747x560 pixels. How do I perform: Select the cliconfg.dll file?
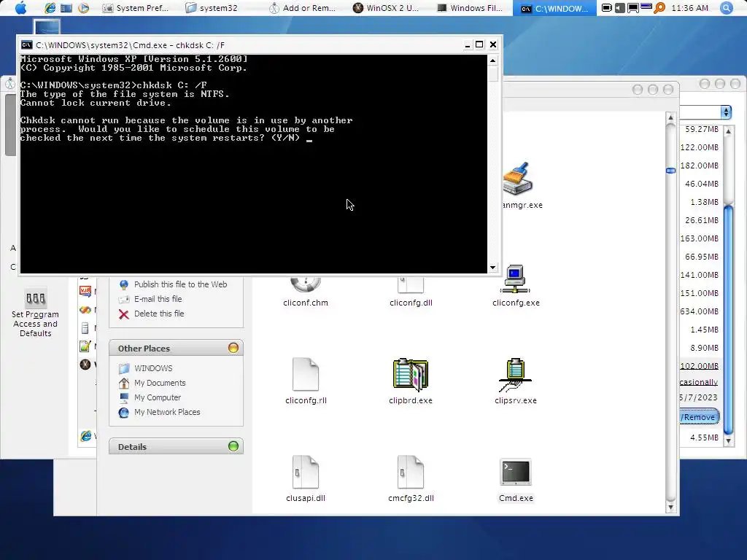point(411,292)
